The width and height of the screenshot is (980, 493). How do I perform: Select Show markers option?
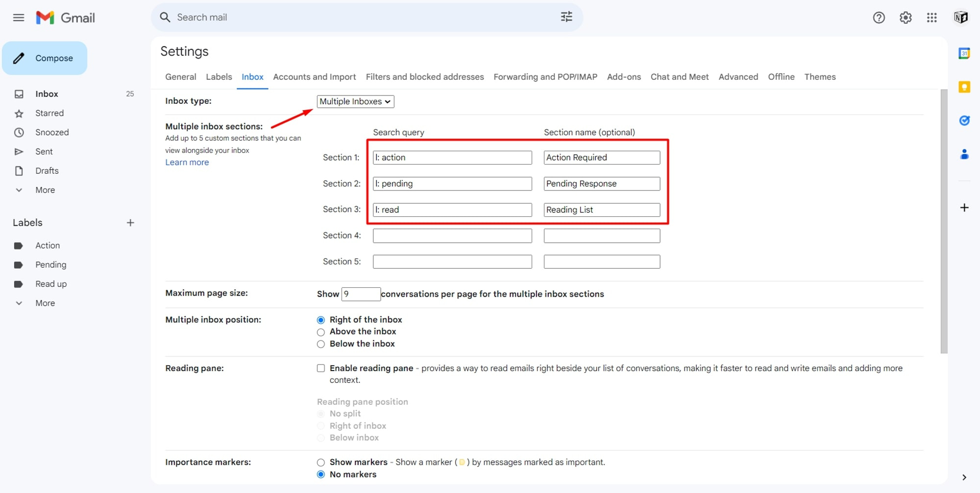tap(321, 462)
